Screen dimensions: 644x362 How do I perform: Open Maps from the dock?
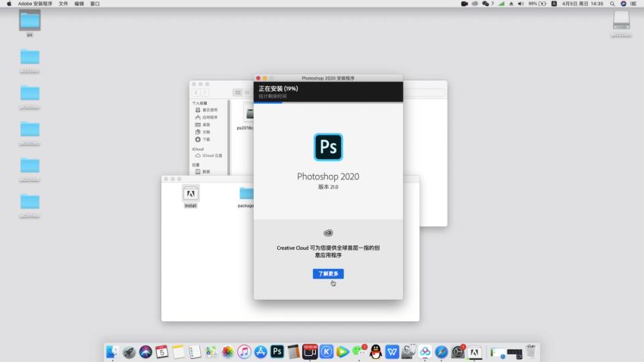click(211, 351)
